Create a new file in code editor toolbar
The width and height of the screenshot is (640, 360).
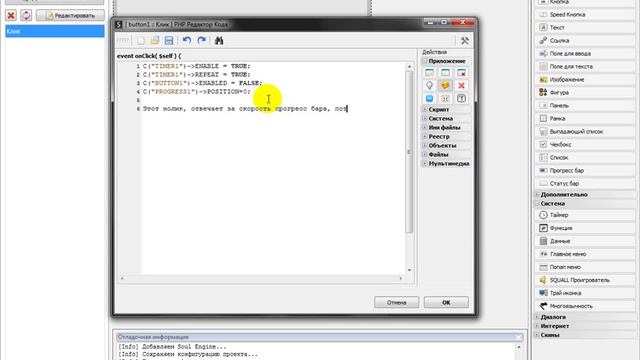point(141,40)
